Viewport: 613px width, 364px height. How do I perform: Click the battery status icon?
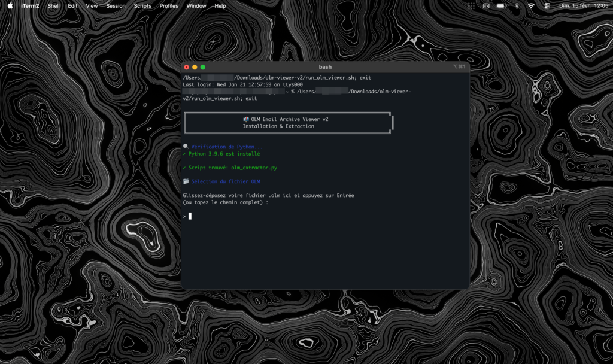(501, 5)
